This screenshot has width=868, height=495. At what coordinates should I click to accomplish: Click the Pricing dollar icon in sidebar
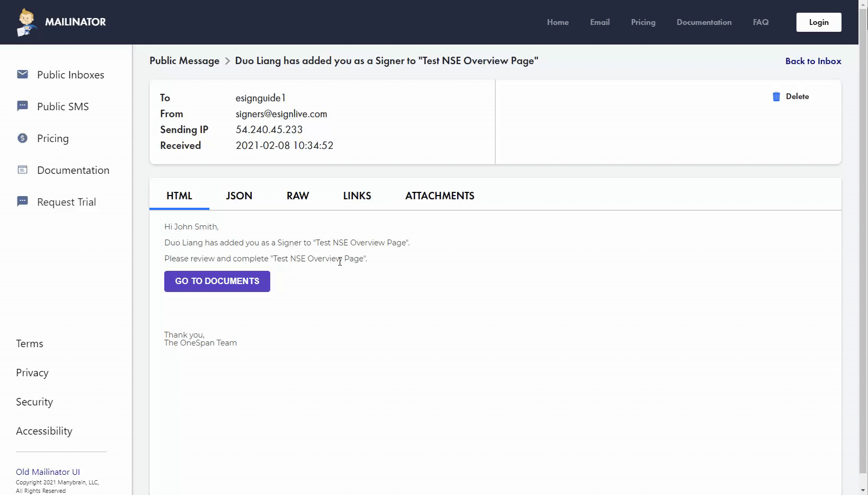(x=22, y=138)
